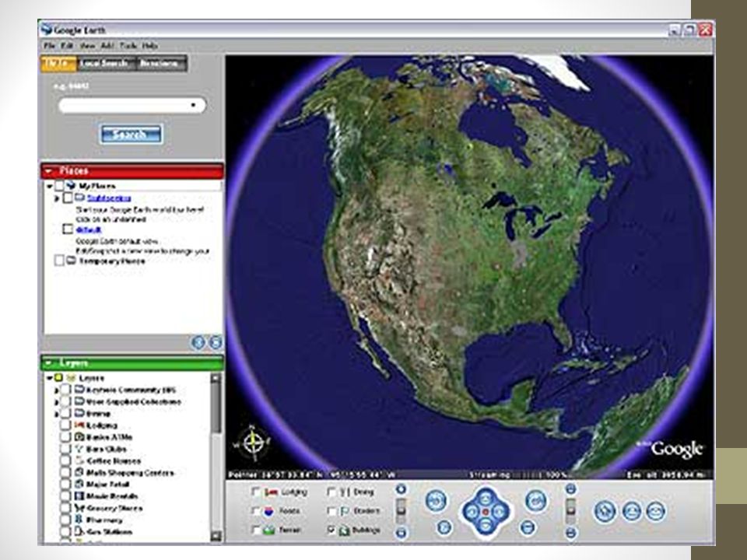This screenshot has height=560, width=747.
Task: Toggle the Dining checkbox in bottom toolbar
Action: pyautogui.click(x=331, y=492)
